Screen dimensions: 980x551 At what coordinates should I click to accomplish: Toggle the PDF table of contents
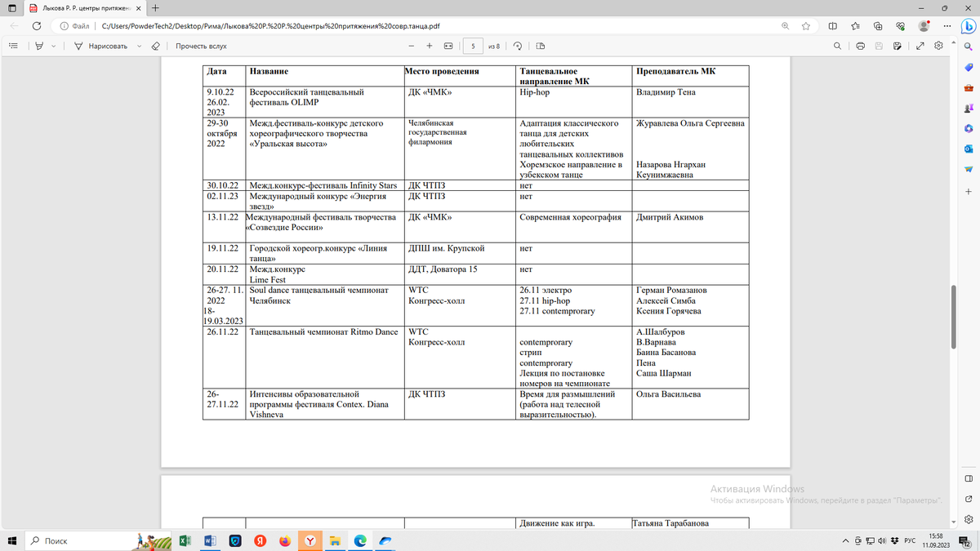[13, 46]
